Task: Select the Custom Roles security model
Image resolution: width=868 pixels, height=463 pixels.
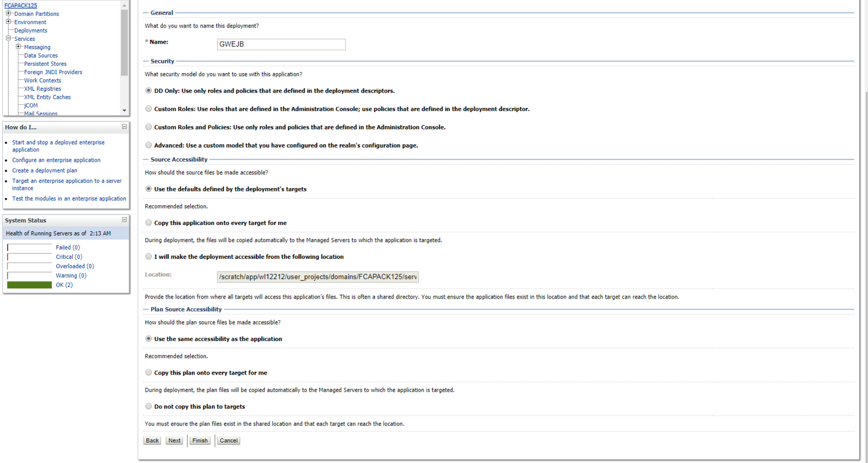Action: (x=149, y=108)
